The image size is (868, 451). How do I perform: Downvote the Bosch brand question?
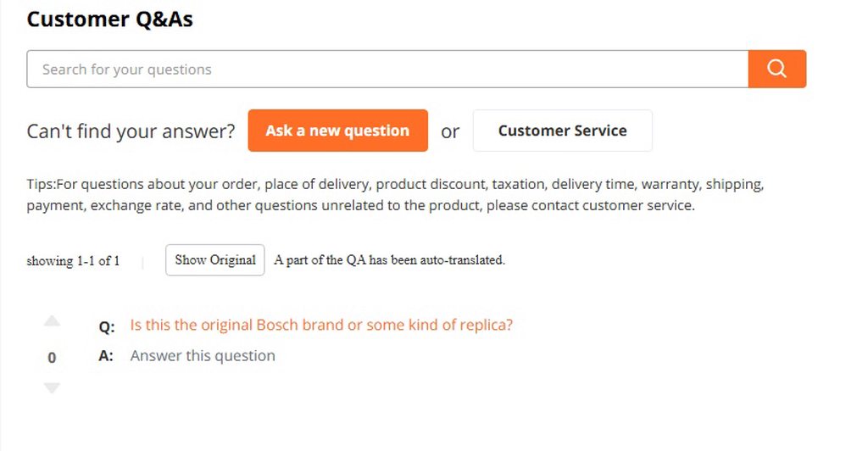coord(52,387)
